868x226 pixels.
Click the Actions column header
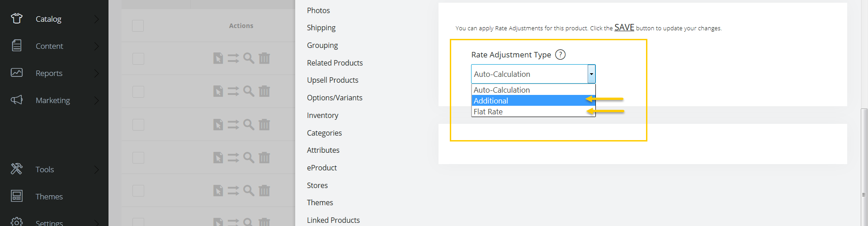[x=241, y=26]
